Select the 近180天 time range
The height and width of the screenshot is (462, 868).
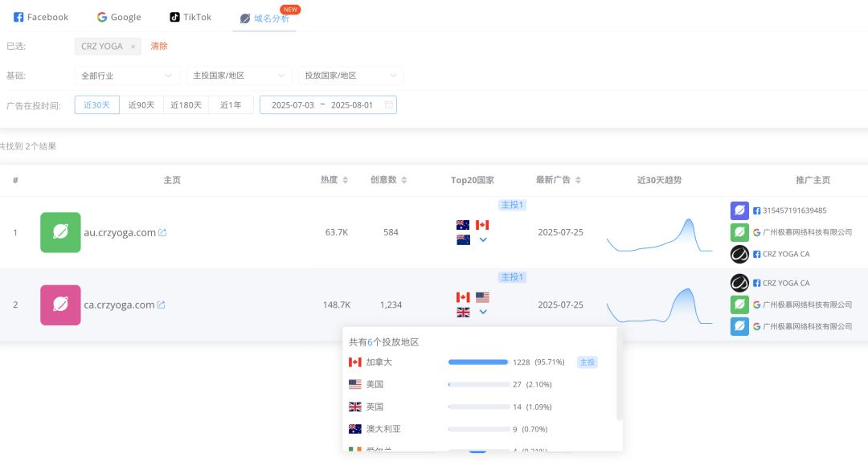[x=186, y=105]
